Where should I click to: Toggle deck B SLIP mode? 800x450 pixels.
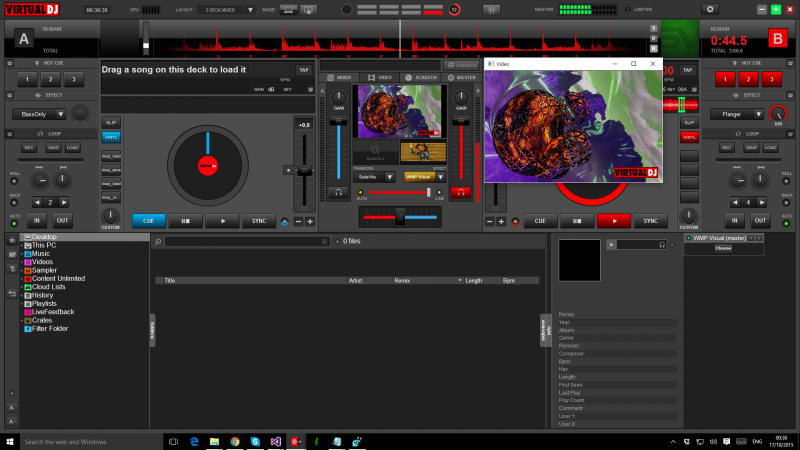[689, 122]
